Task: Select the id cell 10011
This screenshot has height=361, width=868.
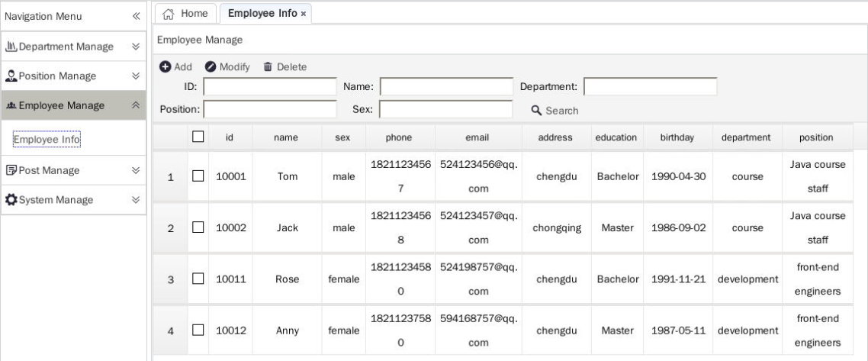Action: (231, 279)
